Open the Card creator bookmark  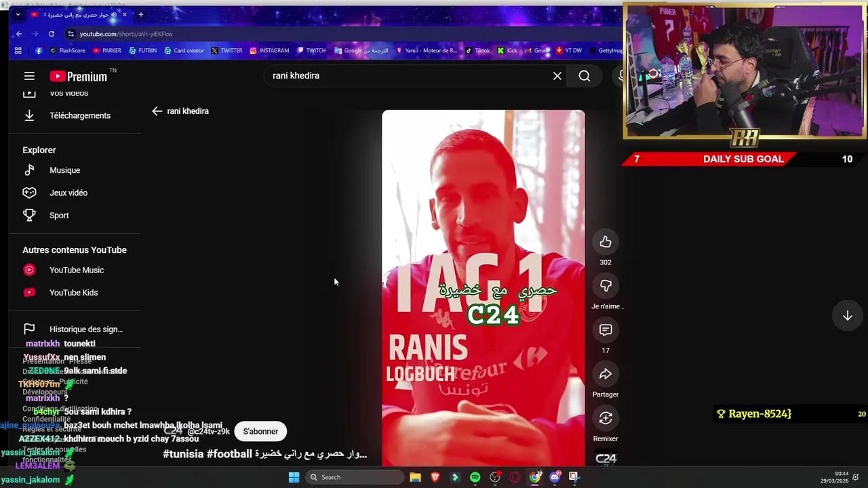click(184, 50)
